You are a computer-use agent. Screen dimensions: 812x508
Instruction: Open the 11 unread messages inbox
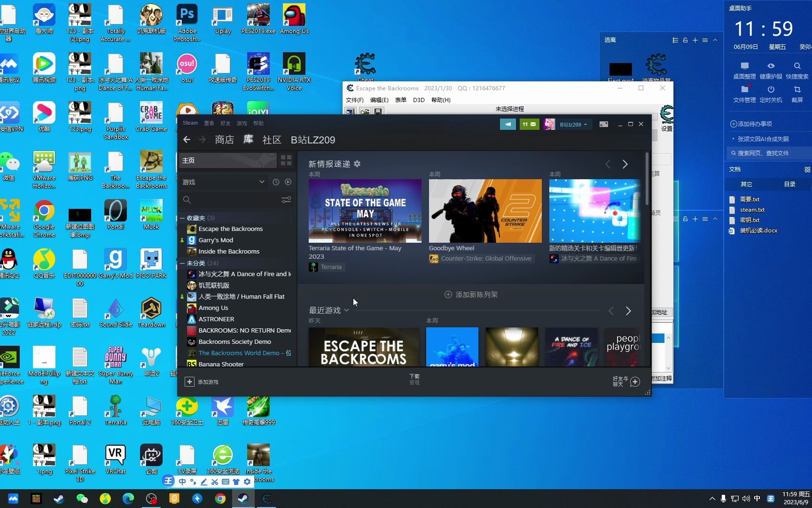529,124
